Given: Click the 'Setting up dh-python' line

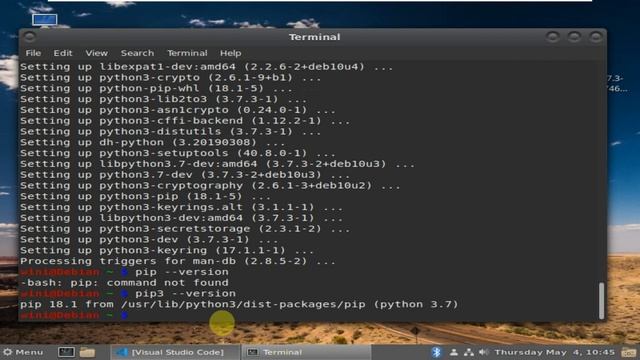Looking at the screenshot, I should (153, 142).
